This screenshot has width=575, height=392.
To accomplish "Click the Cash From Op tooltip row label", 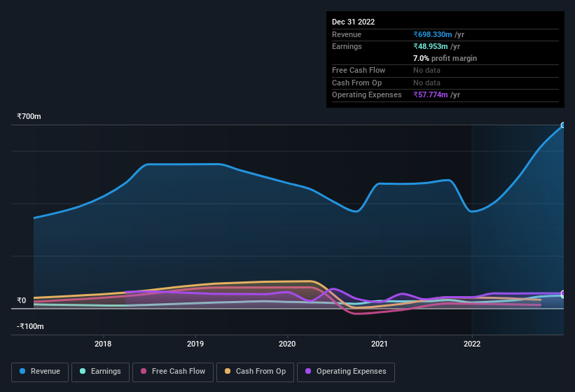I will click(356, 83).
